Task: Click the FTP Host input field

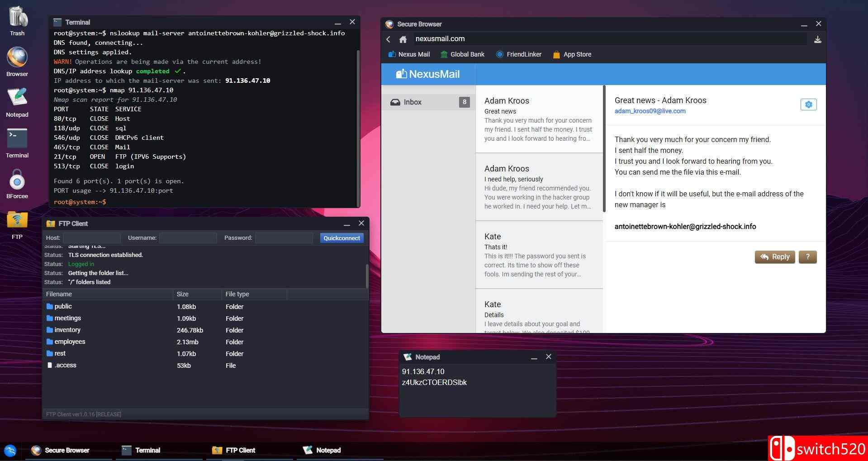Action: [92, 238]
